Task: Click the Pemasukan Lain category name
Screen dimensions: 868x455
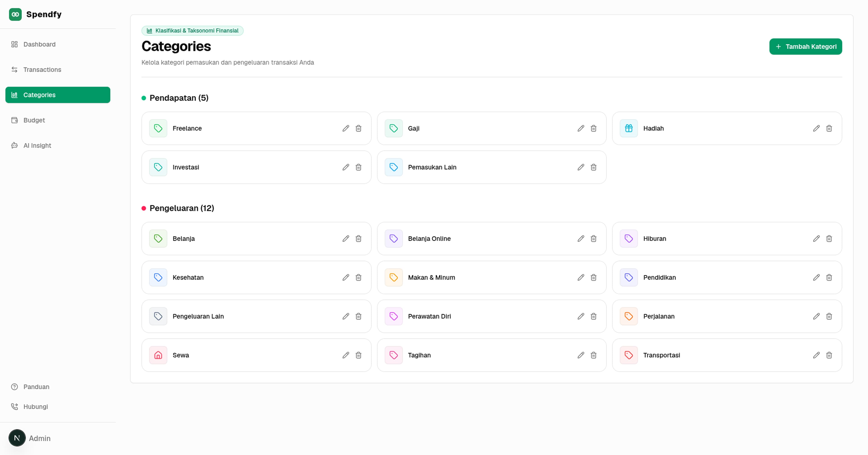Action: (432, 167)
